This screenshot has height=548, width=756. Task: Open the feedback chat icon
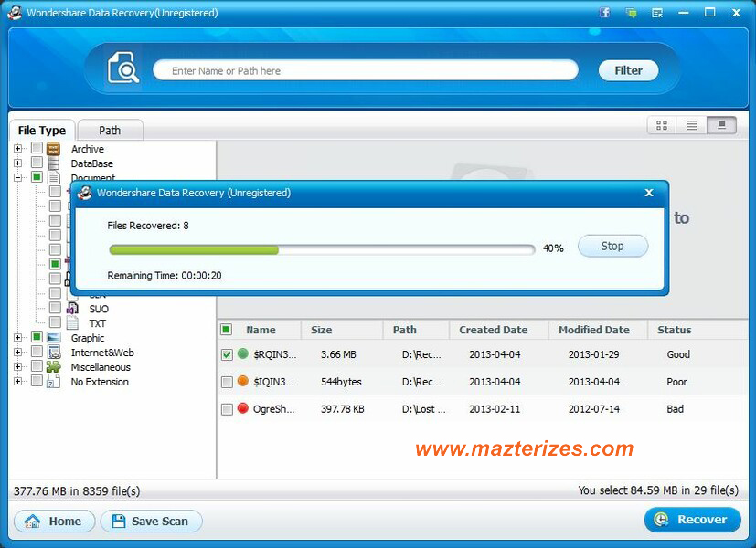coord(631,13)
